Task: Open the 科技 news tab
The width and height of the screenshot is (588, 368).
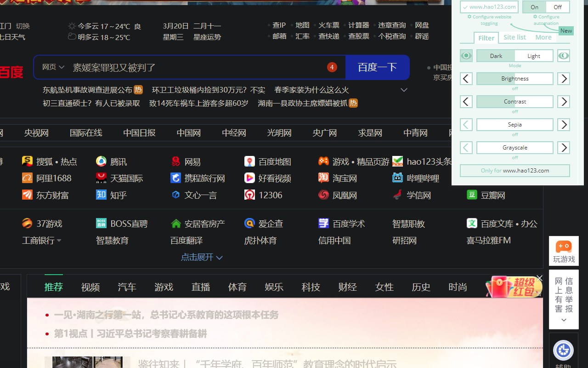Action: click(311, 287)
